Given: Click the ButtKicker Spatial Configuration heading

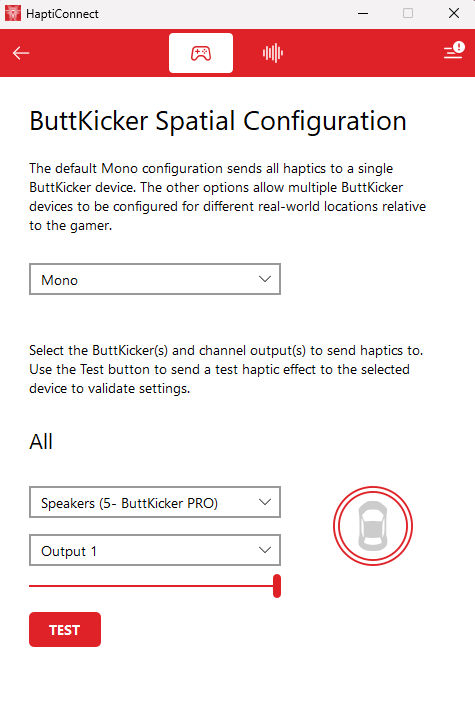Looking at the screenshot, I should (x=218, y=121).
